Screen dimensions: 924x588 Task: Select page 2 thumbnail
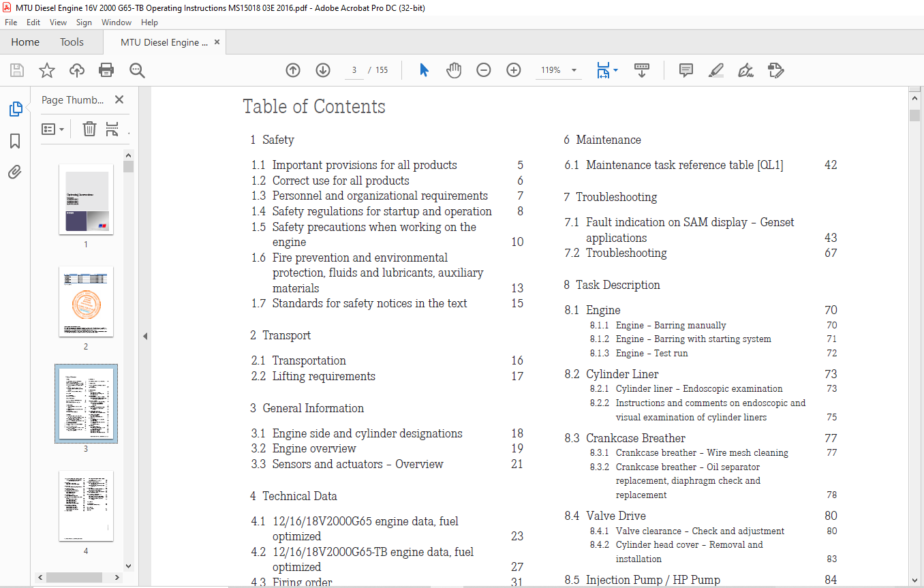[x=86, y=301]
